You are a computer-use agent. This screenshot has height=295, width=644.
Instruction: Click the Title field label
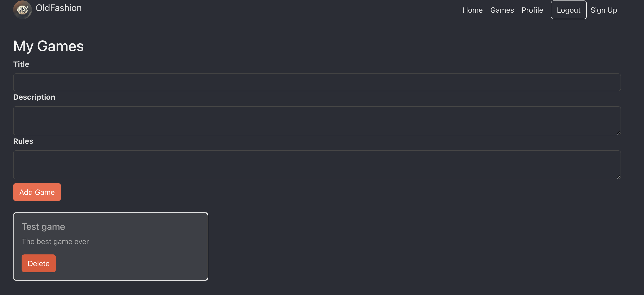[x=21, y=64]
